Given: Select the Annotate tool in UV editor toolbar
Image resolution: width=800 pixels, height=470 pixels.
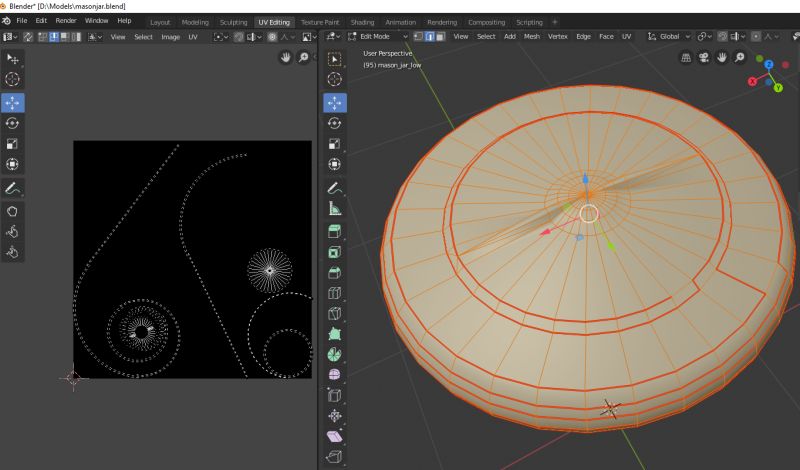Looking at the screenshot, I should (x=12, y=188).
